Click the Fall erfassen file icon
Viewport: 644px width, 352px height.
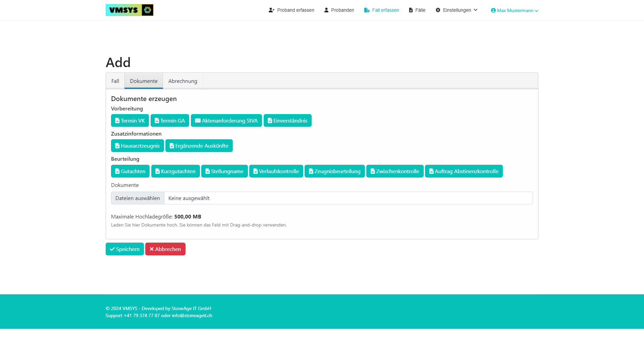pos(367,10)
